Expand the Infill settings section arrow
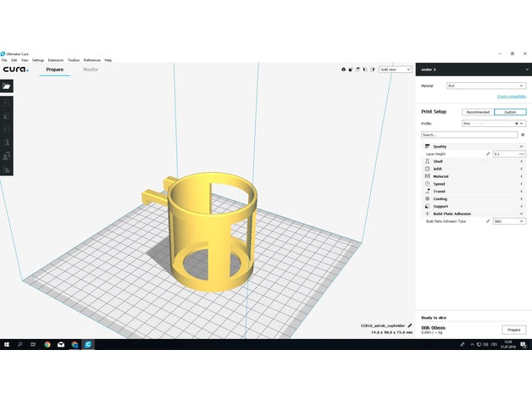This screenshot has height=400, width=532. pos(522,169)
